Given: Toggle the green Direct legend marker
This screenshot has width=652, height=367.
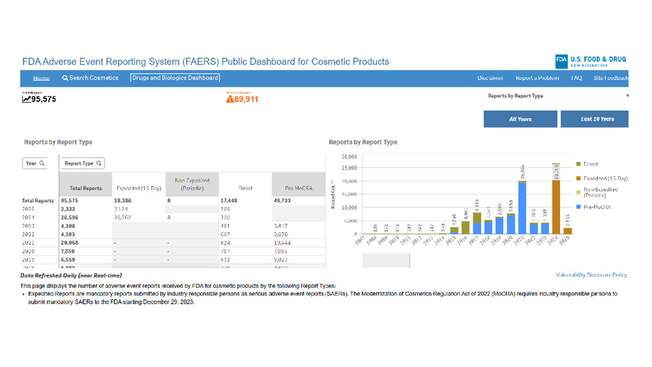Looking at the screenshot, I should coord(578,164).
